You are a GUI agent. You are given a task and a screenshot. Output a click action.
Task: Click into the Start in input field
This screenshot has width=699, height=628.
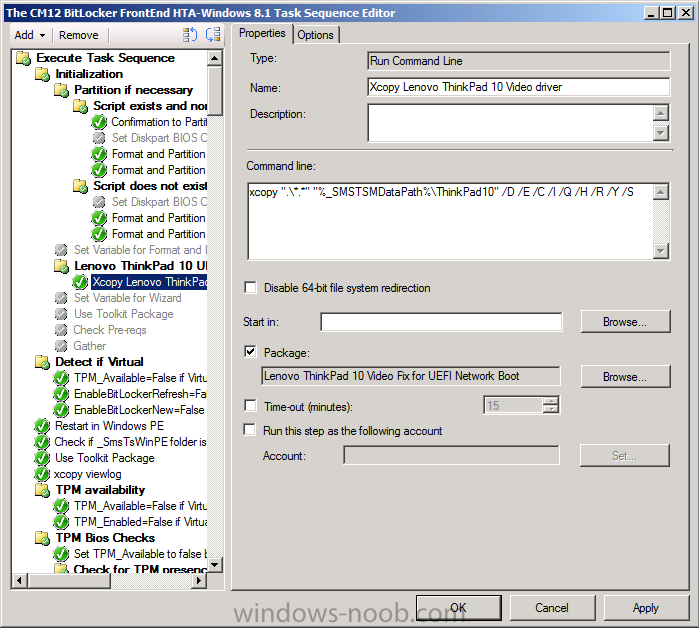click(x=441, y=322)
